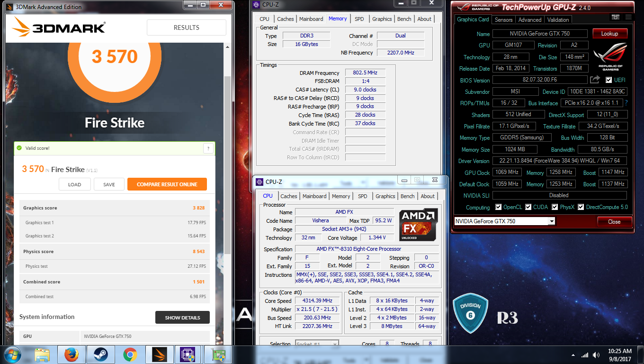Toggle the UEFI checkbox in GPU-Z
The image size is (644, 364).
[609, 80]
